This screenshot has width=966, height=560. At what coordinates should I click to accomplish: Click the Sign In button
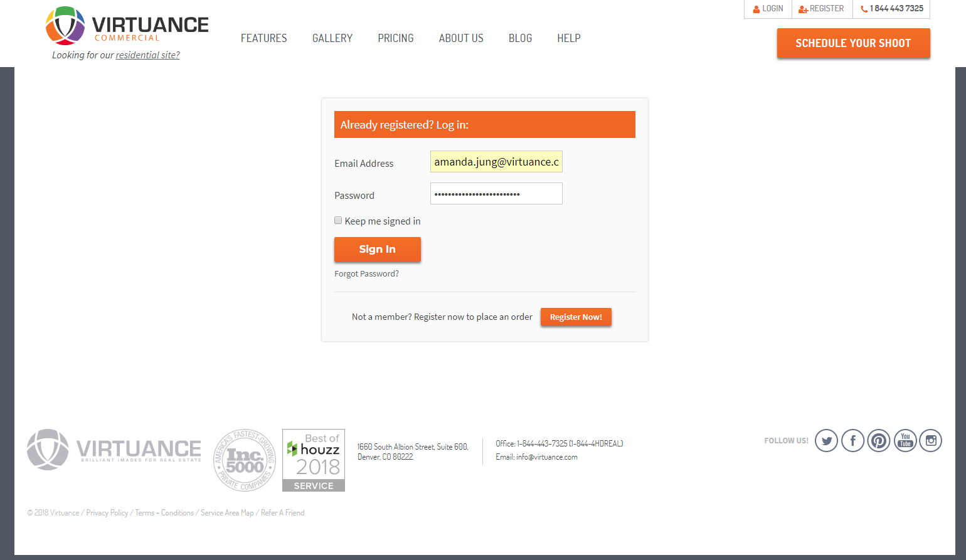(x=378, y=249)
